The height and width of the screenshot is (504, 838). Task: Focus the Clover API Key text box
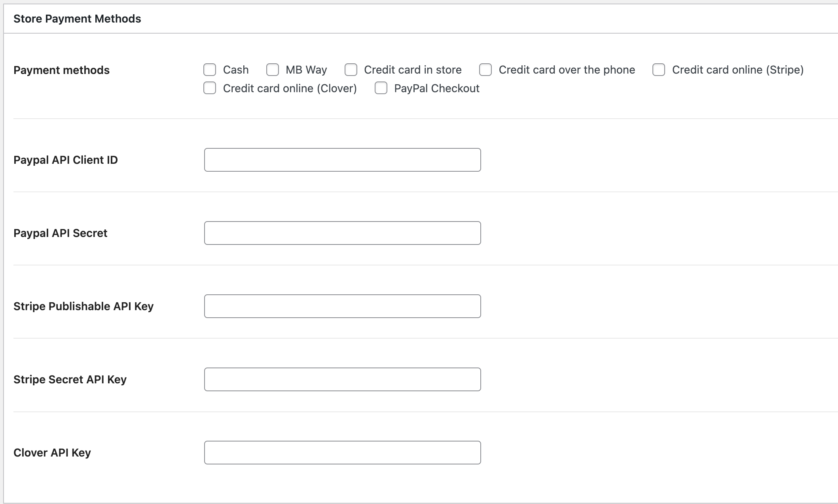(342, 453)
